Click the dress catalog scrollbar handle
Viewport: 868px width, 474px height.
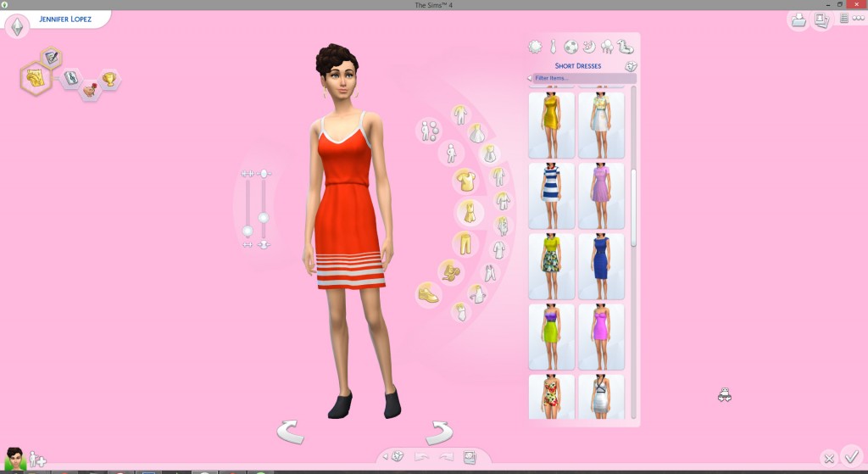pos(633,208)
